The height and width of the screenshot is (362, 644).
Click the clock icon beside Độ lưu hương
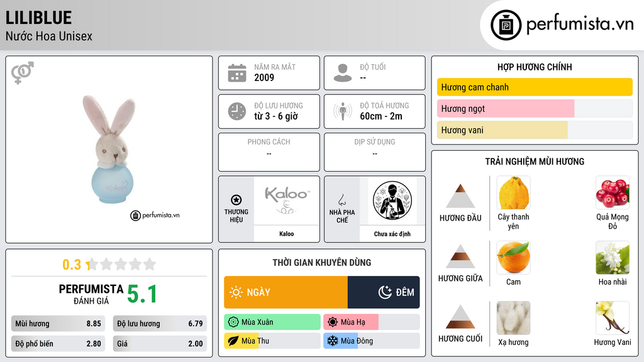click(x=237, y=111)
